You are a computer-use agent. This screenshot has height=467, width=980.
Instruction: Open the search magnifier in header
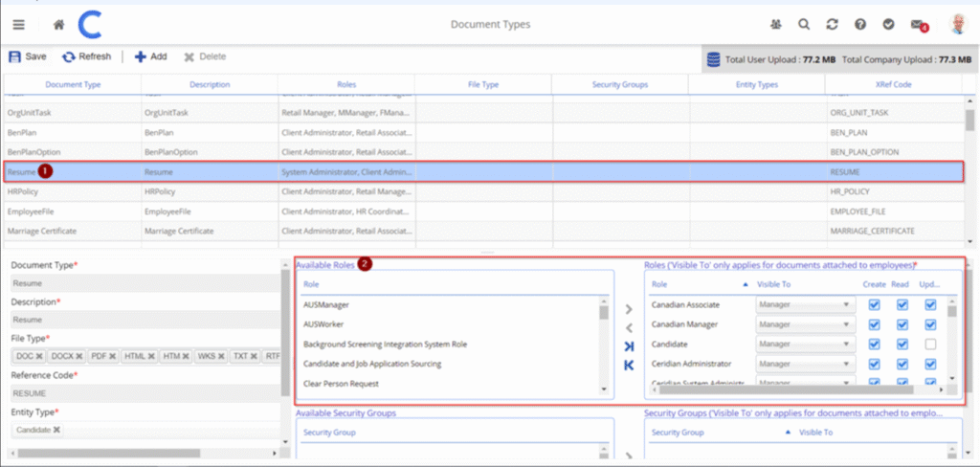coord(804,24)
